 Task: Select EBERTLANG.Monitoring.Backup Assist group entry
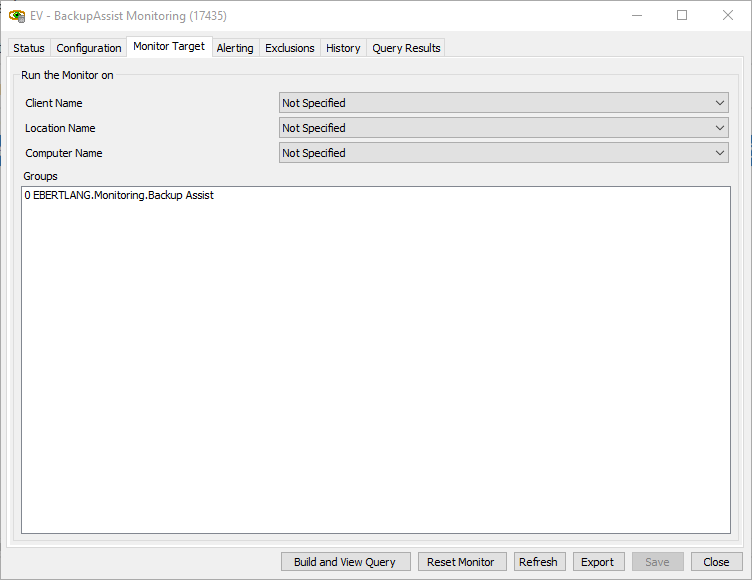[119, 196]
